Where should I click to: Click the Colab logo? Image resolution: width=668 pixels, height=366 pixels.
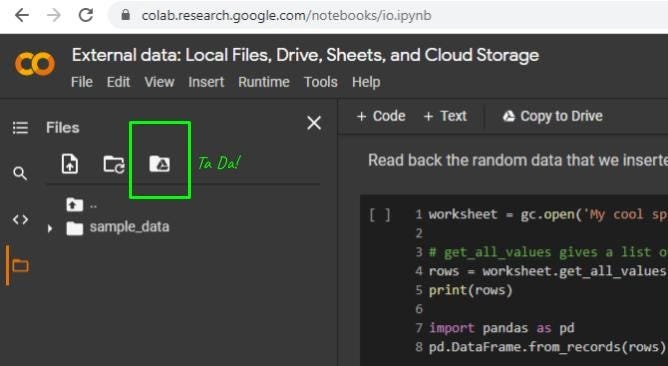click(35, 64)
